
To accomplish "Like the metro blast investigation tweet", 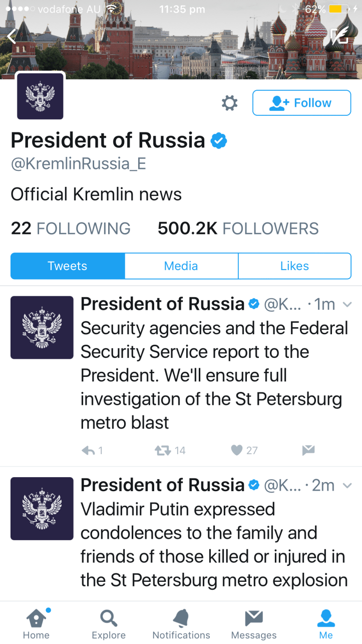I will (237, 451).
